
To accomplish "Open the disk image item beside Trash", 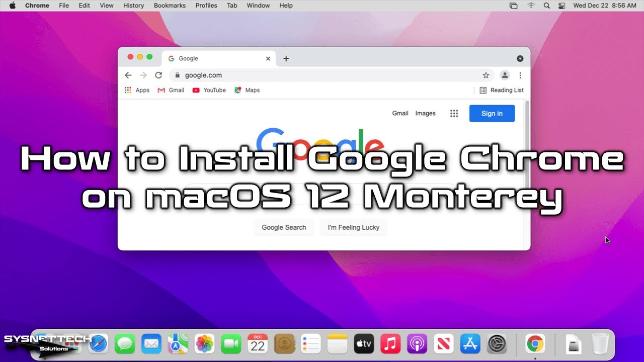I will pos(574,344).
